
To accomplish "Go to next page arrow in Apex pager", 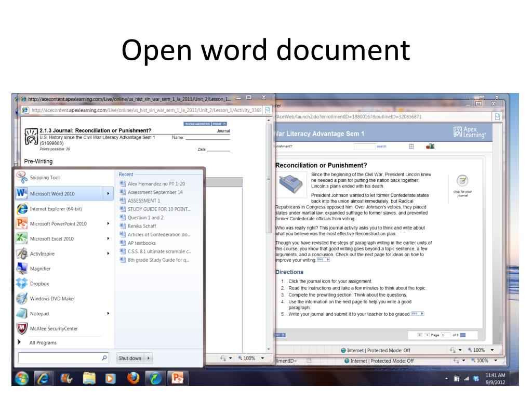I will [x=427, y=335].
